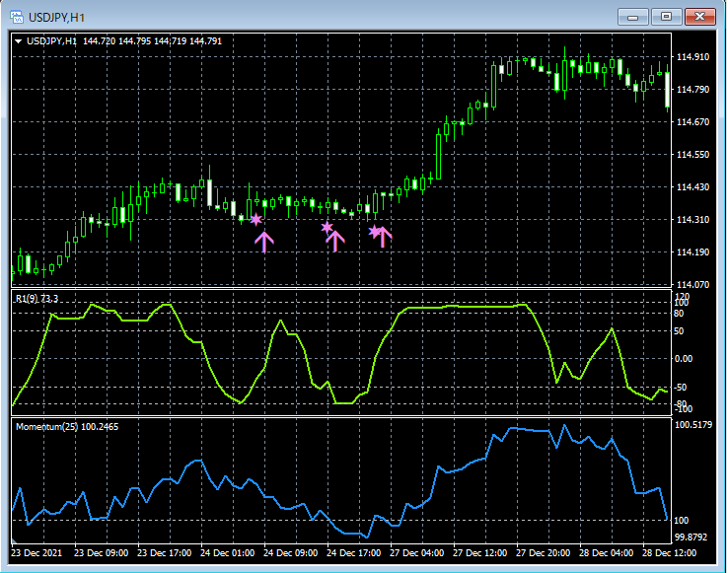This screenshot has width=728, height=573.
Task: Click the Momentum(25) 100.2465 indicator label
Action: 67,426
